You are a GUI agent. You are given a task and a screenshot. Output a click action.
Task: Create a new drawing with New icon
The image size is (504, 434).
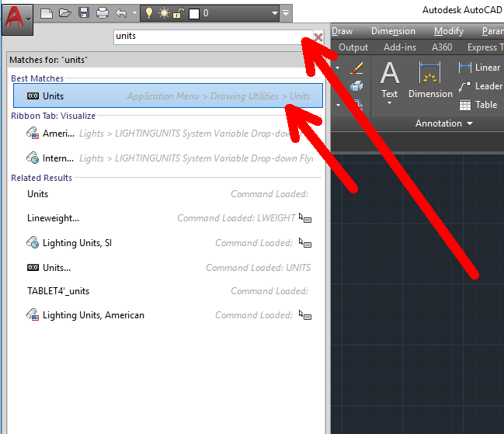click(47, 13)
